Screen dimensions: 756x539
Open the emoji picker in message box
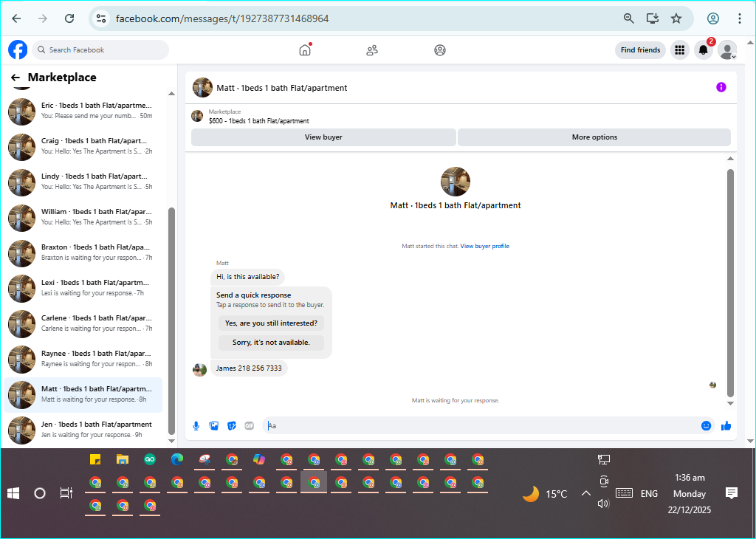coord(706,426)
